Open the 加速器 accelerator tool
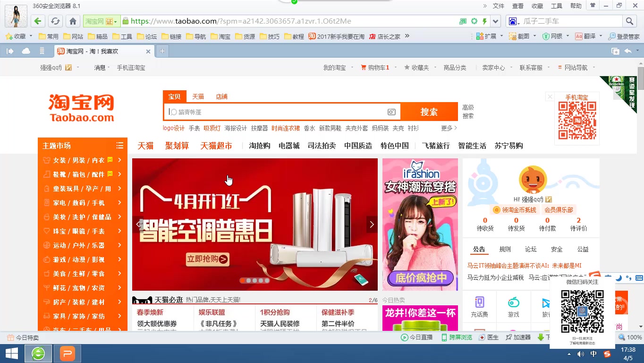 click(518, 337)
